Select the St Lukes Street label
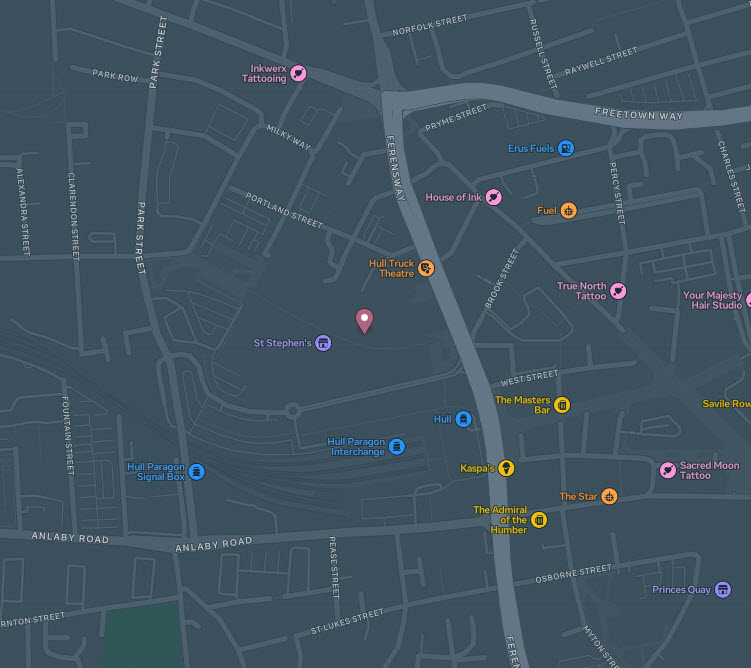This screenshot has height=668, width=751. [x=347, y=621]
